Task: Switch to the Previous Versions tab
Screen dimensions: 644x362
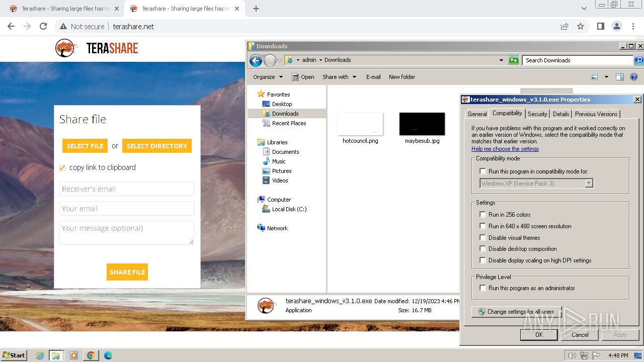Action: 596,114
